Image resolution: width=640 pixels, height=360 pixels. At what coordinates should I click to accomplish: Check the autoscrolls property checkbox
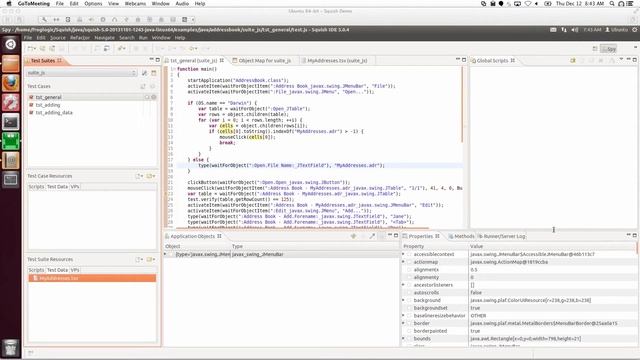click(409, 293)
